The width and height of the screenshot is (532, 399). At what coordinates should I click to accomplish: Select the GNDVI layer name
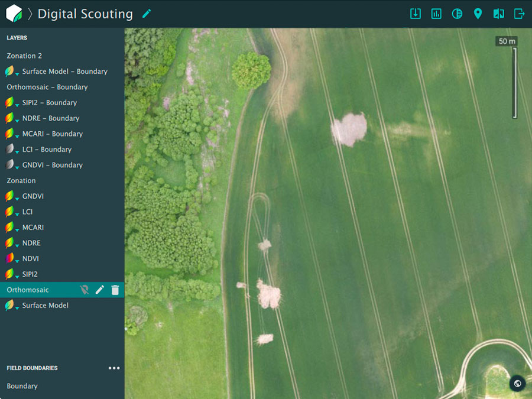point(33,196)
